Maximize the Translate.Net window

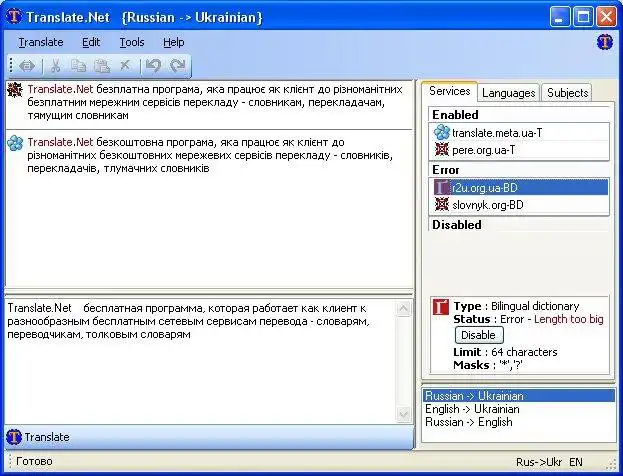[x=583, y=17]
